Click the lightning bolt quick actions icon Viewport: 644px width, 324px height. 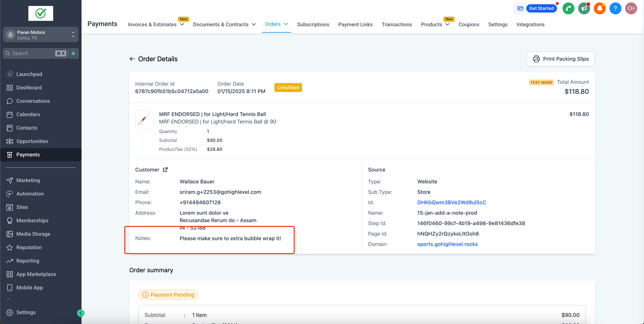click(73, 53)
